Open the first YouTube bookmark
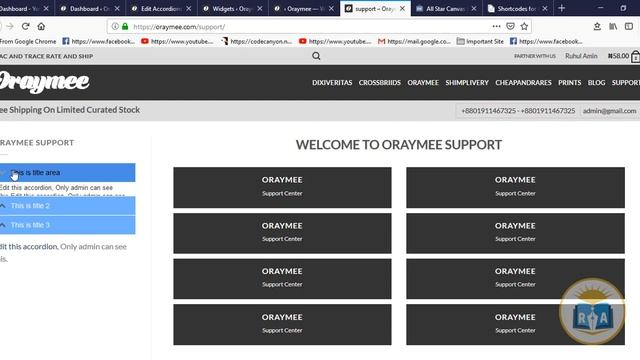The height and width of the screenshot is (360, 640). (177, 41)
